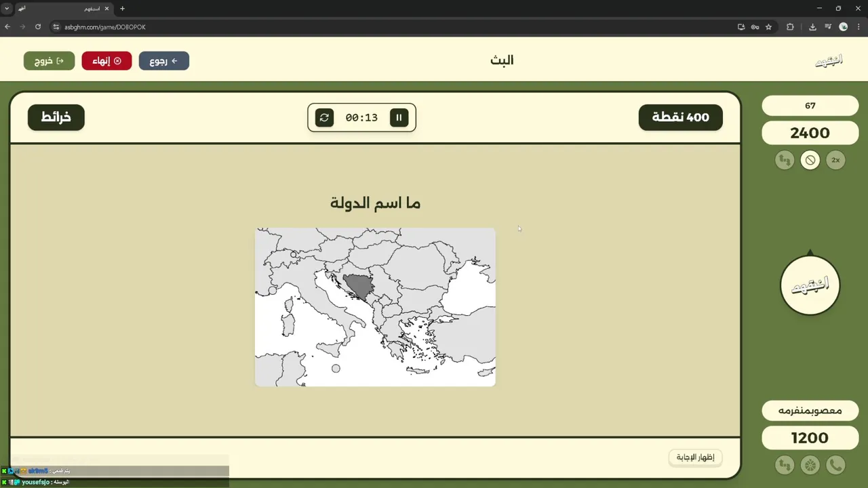This screenshot has width=868, height=488.
Task: Use the wheel helper for bottom team
Action: pos(810,465)
